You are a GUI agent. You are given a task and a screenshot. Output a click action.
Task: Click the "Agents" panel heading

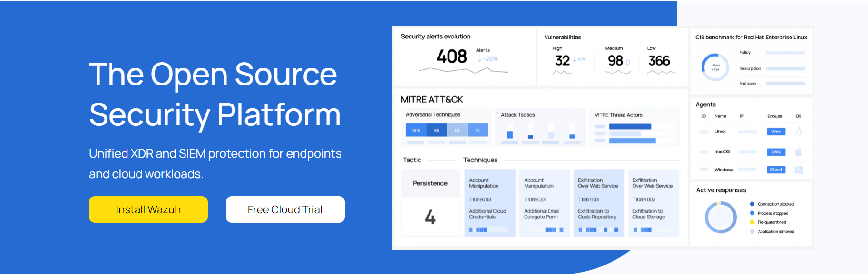706,104
